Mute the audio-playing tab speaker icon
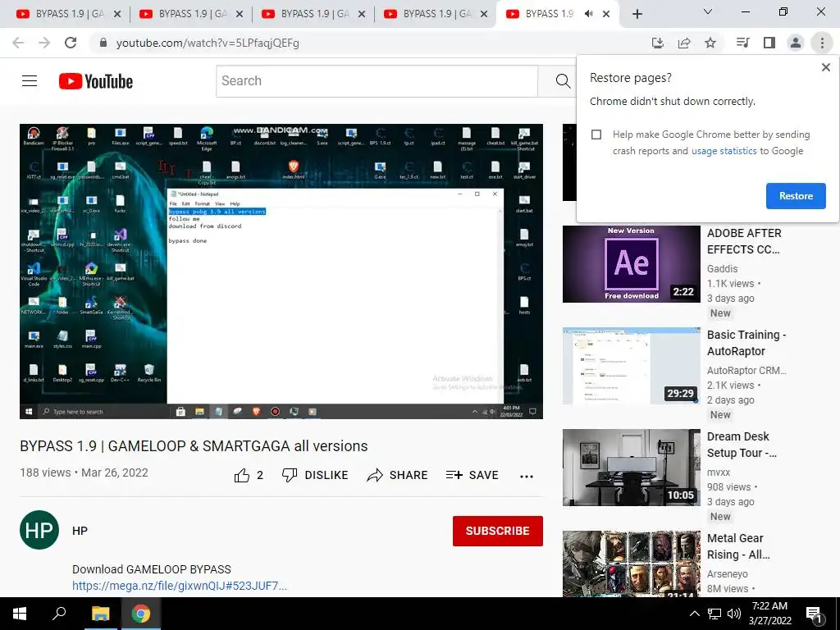 [589, 14]
